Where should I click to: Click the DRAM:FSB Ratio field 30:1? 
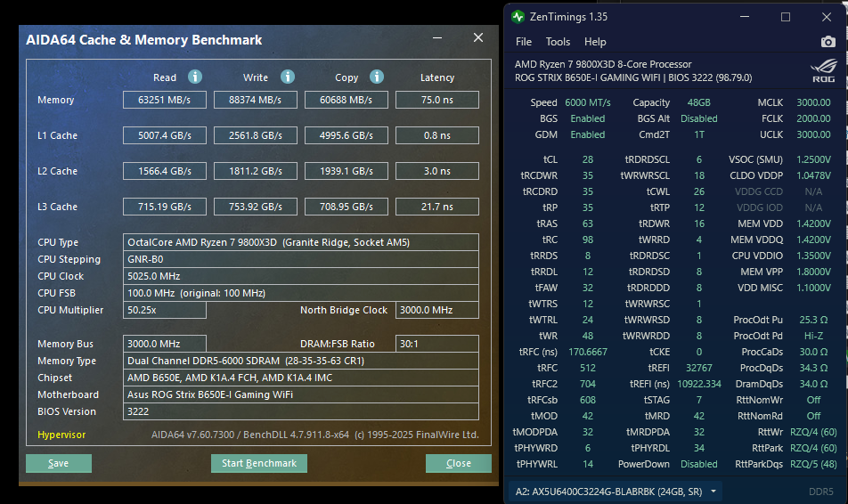(x=437, y=344)
